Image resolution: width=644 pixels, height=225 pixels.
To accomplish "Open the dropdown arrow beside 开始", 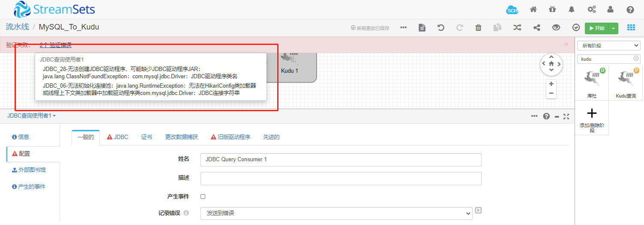I will click(x=614, y=28).
